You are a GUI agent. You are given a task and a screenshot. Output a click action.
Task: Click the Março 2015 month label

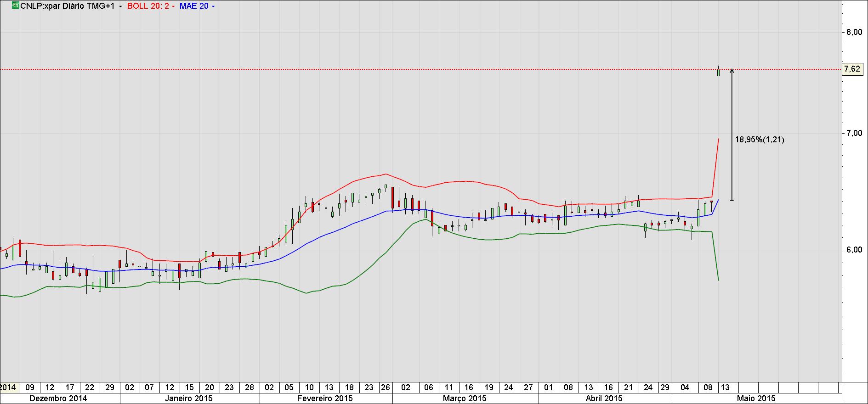point(465,398)
